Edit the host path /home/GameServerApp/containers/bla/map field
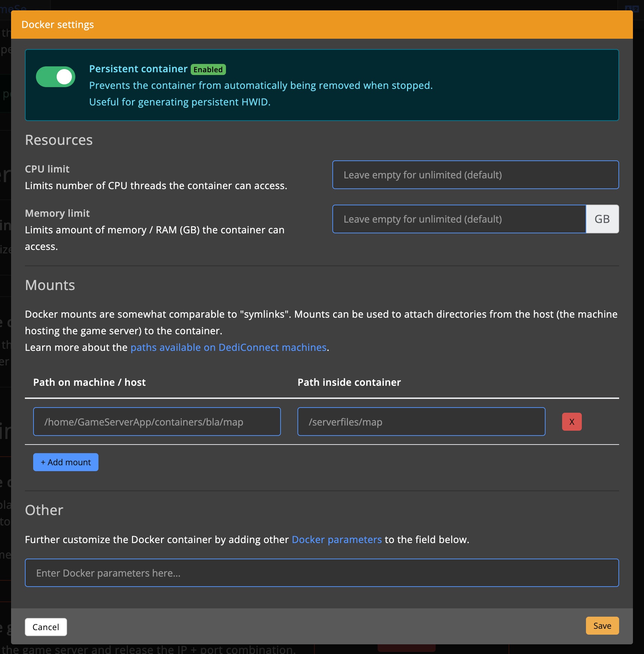 [x=157, y=421]
